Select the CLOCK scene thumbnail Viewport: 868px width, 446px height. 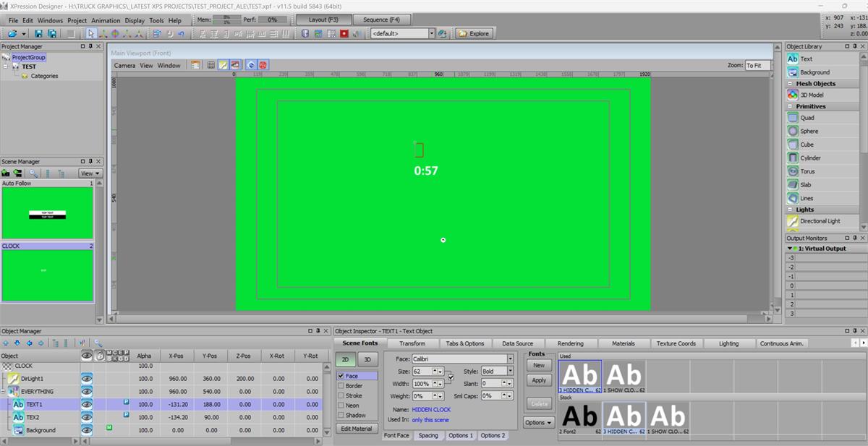[x=47, y=275]
